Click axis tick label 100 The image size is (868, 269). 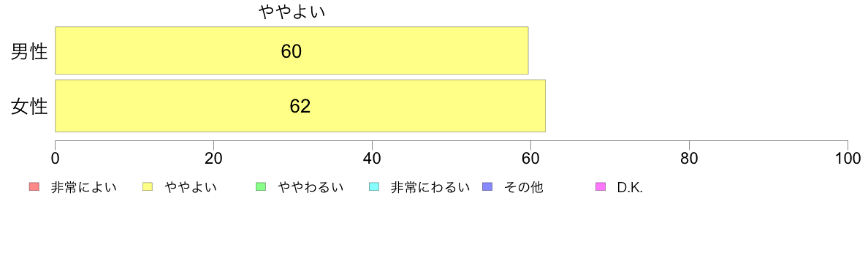848,159
